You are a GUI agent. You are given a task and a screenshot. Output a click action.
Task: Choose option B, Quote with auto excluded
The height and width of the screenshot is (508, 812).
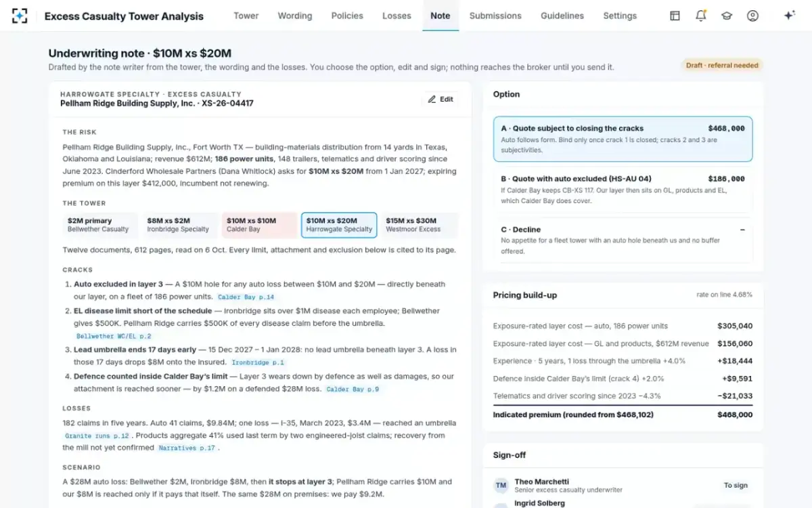623,190
